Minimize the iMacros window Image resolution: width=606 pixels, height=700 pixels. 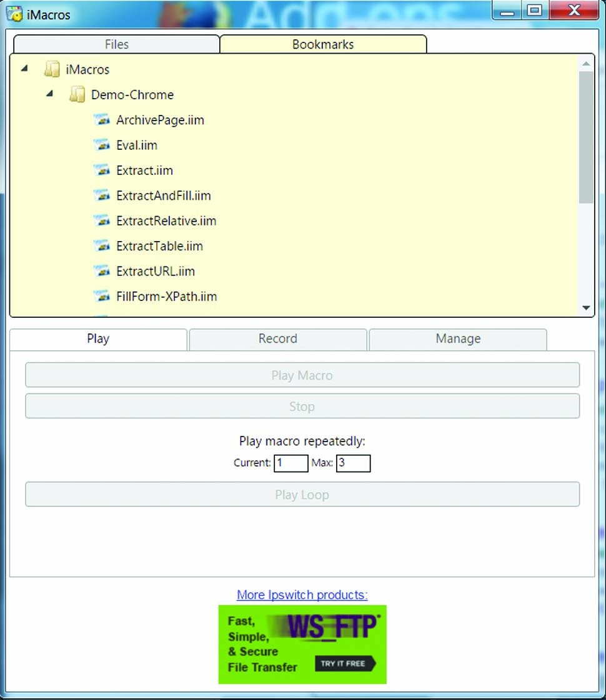pos(507,10)
